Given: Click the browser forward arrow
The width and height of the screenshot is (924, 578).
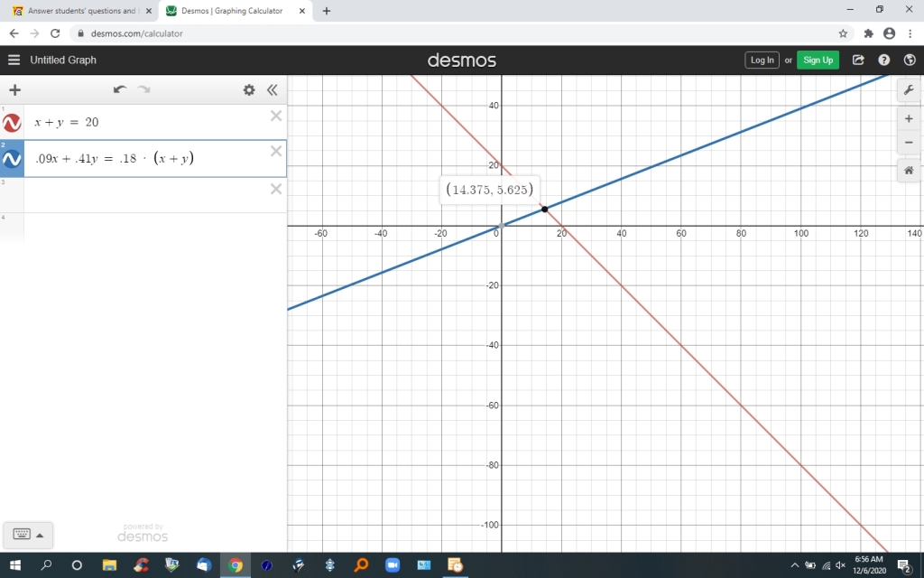Looking at the screenshot, I should click(x=35, y=33).
